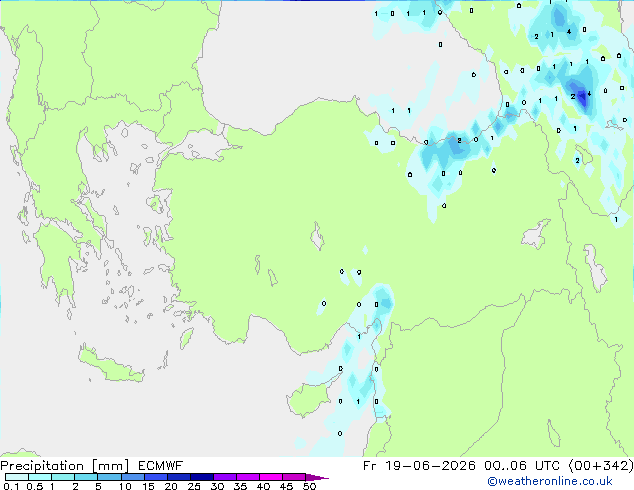Pick the 10–15 mm legend swatch
The height and width of the screenshot is (490, 634).
[133, 477]
